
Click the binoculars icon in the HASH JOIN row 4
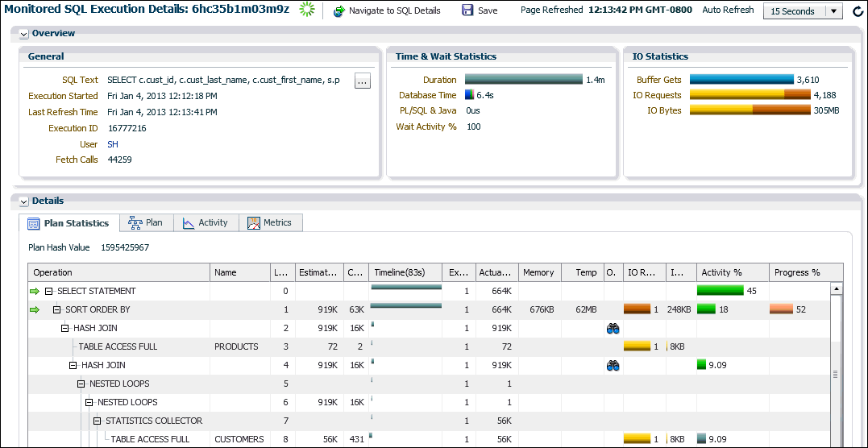613,366
